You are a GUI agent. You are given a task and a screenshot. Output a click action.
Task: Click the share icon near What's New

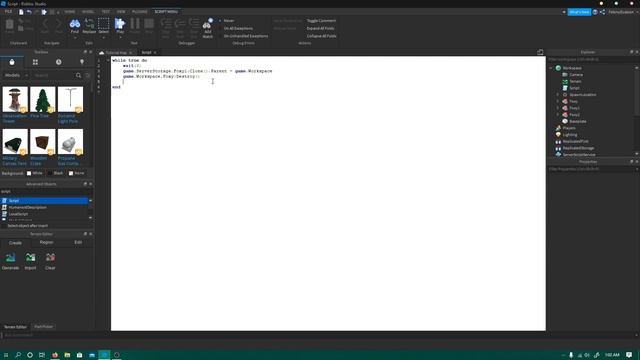[x=602, y=12]
